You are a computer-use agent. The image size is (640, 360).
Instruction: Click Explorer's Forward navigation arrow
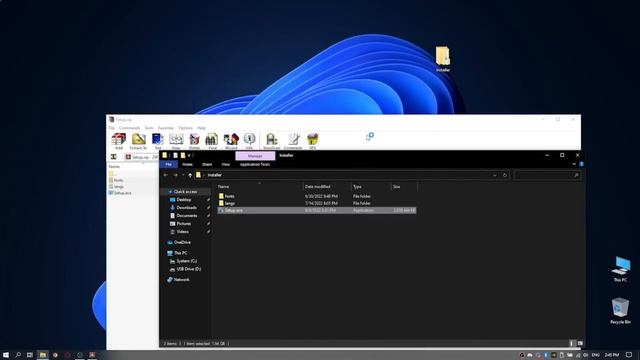pyautogui.click(x=176, y=175)
